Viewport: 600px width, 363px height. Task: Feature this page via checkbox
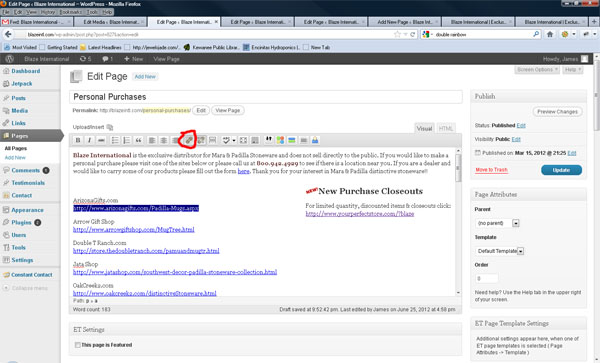click(x=78, y=345)
